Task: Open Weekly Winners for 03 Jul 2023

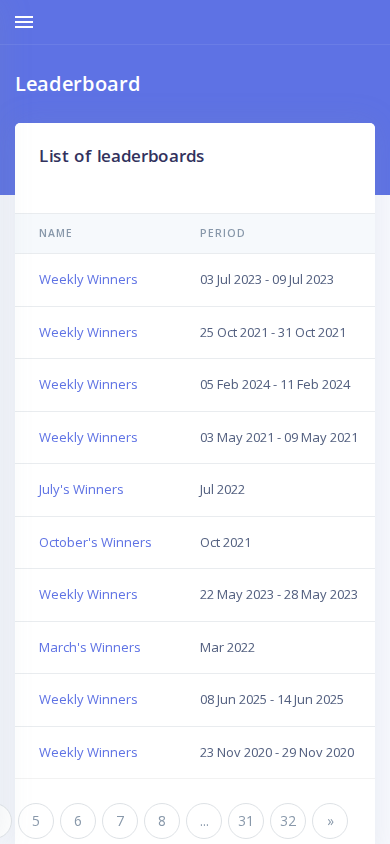Action: click(x=88, y=279)
